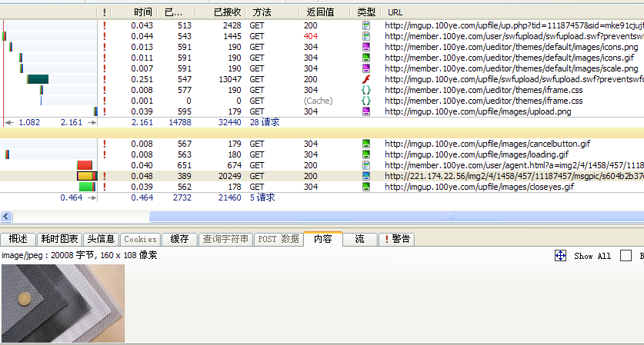The width and height of the screenshot is (644, 345).
Task: Click the teal timing bar of the 0.251 swfupload.swf row
Action: tap(38, 79)
